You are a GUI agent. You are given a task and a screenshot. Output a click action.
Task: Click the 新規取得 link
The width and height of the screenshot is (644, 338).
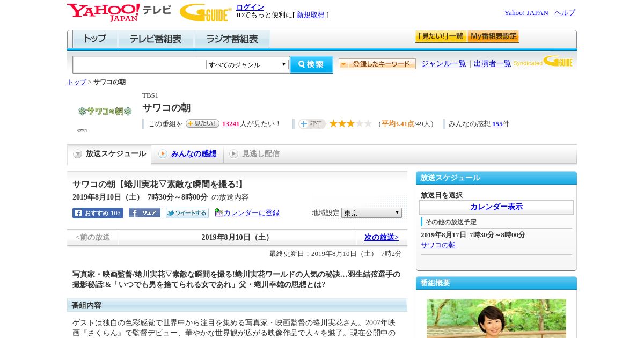pos(311,15)
